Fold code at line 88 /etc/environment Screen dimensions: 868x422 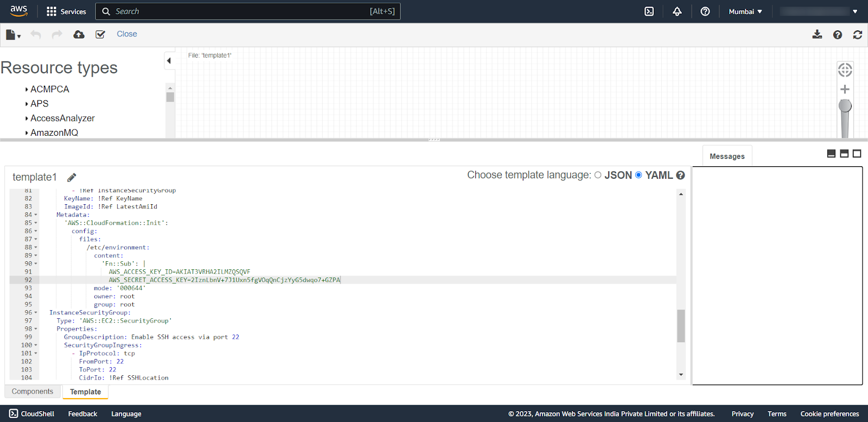(36, 247)
